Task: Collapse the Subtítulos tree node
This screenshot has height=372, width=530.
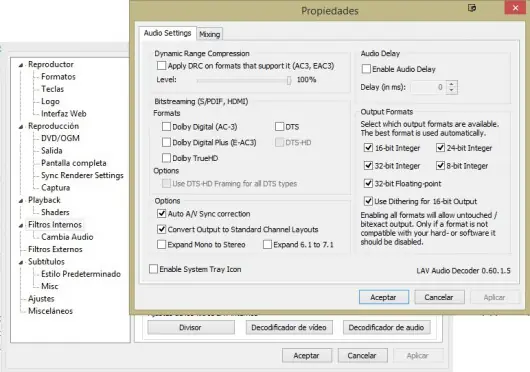Action: point(21,262)
